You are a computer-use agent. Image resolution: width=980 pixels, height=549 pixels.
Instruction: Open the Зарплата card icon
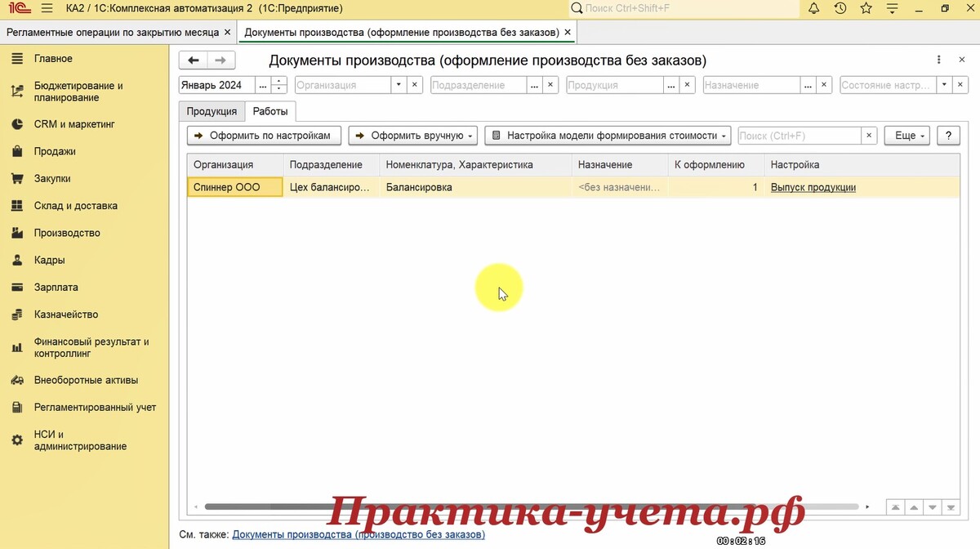click(17, 288)
